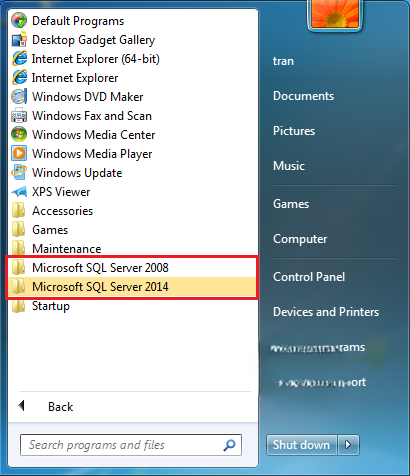Launch Windows DVD Maker text entry
The image size is (410, 476).
coord(87,97)
